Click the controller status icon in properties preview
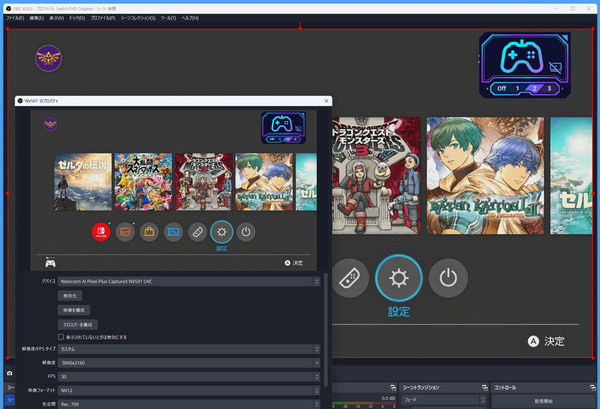This screenshot has width=600, height=409. tap(50, 263)
